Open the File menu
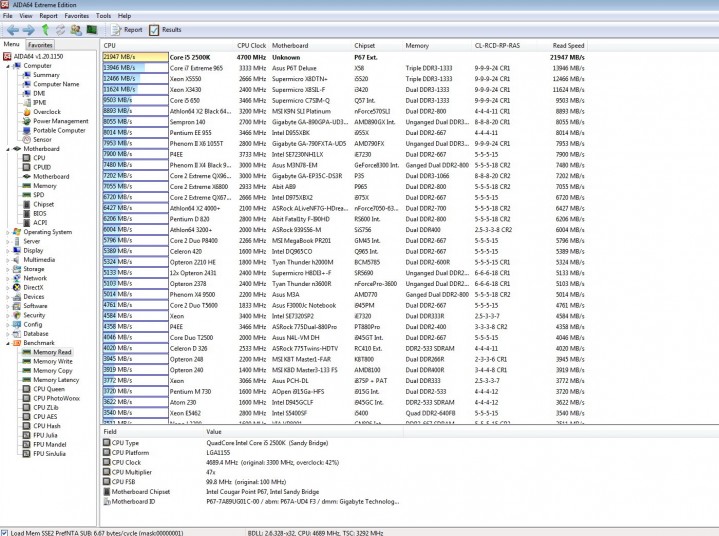The width and height of the screenshot is (719, 536). click(x=8, y=16)
